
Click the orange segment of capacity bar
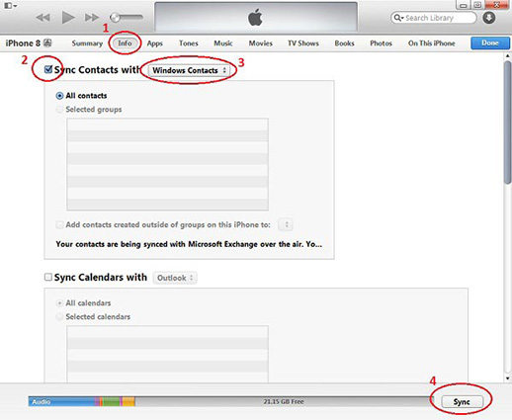click(128, 401)
